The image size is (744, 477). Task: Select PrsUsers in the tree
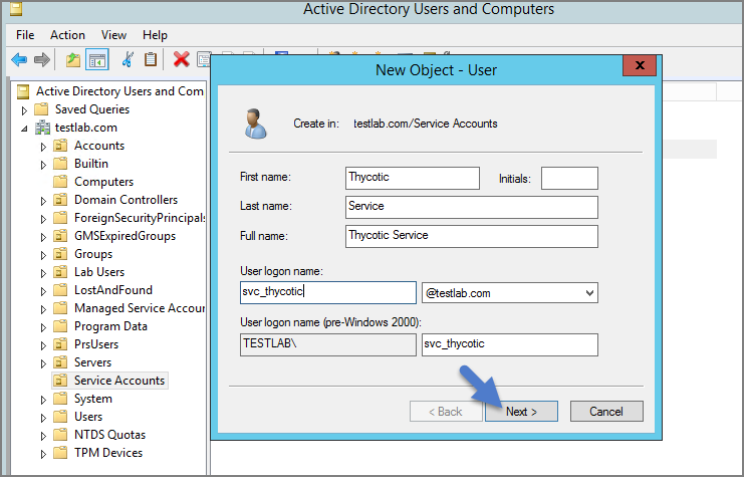click(96, 344)
